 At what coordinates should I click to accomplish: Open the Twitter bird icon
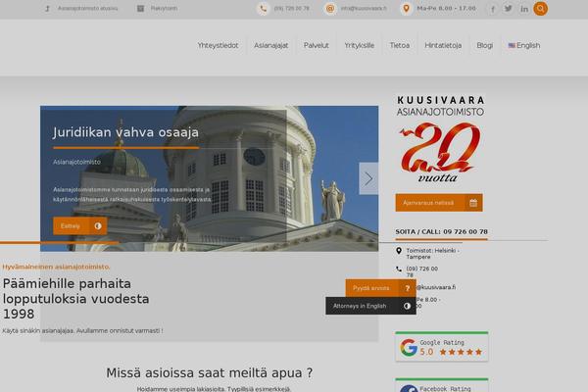[508, 8]
